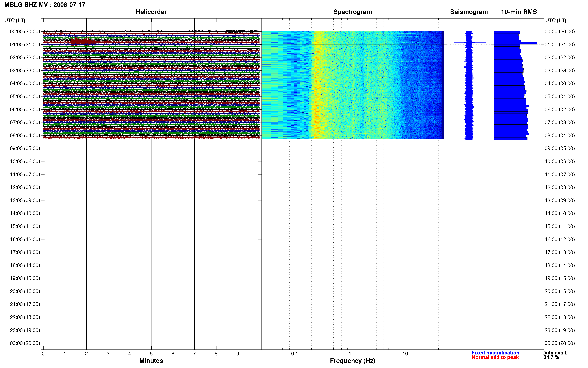Click the 1 tick on the frequency axis
Viewport: 588px width, 368px height.
pyautogui.click(x=350, y=354)
